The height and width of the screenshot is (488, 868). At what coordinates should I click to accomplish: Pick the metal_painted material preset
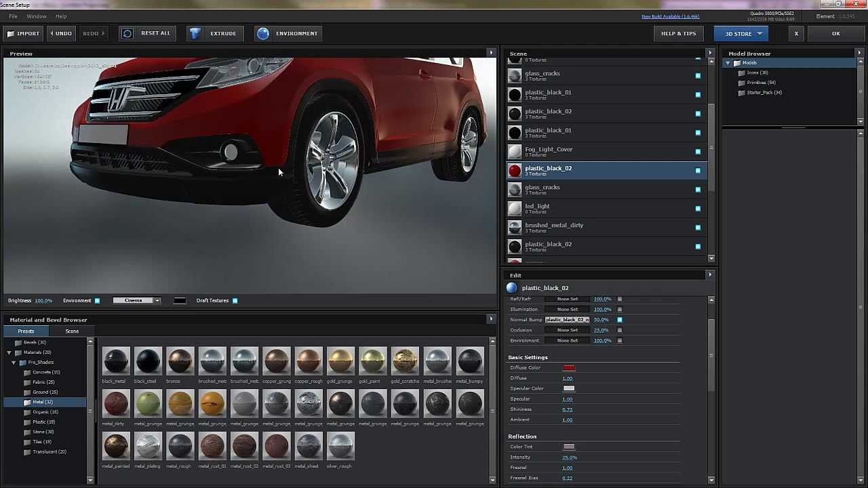click(x=116, y=447)
